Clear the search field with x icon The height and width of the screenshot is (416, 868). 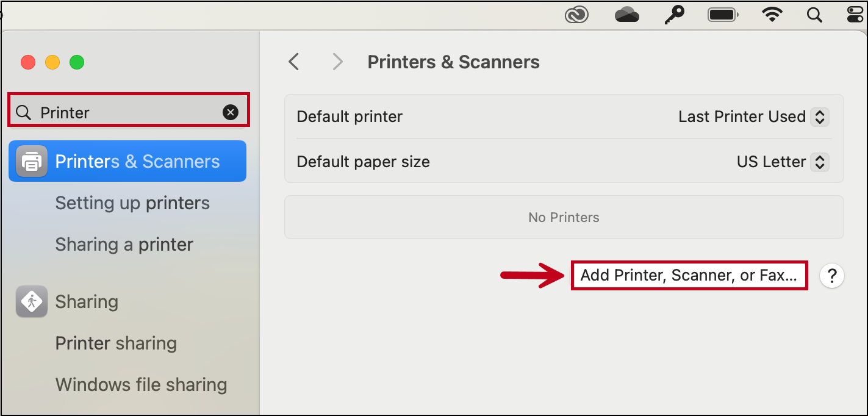pyautogui.click(x=231, y=112)
